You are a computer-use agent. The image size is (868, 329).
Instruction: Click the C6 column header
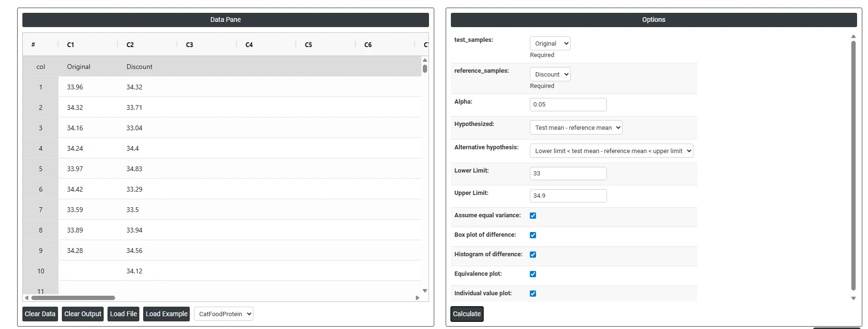[385, 45]
